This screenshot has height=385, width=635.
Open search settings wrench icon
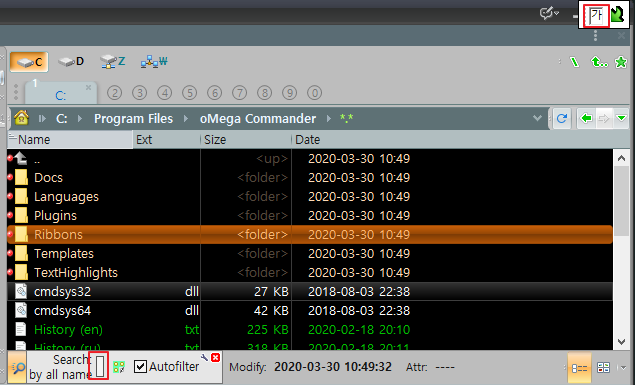(x=204, y=357)
